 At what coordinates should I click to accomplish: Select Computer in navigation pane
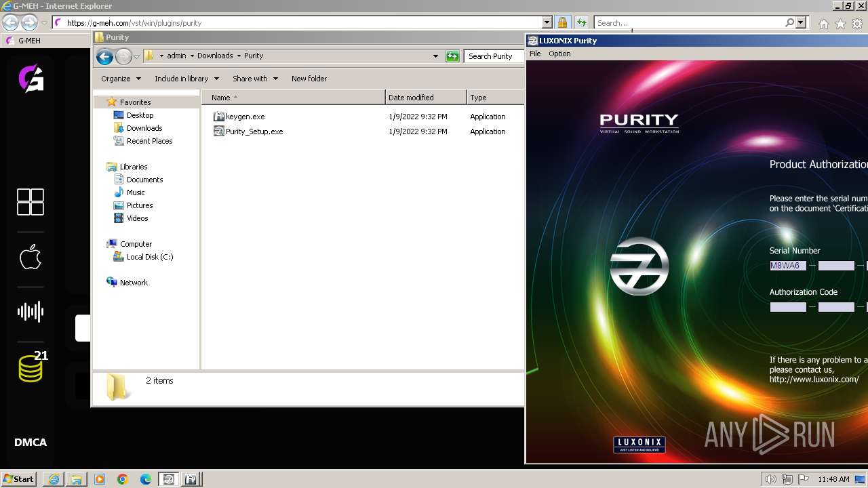[x=136, y=244]
